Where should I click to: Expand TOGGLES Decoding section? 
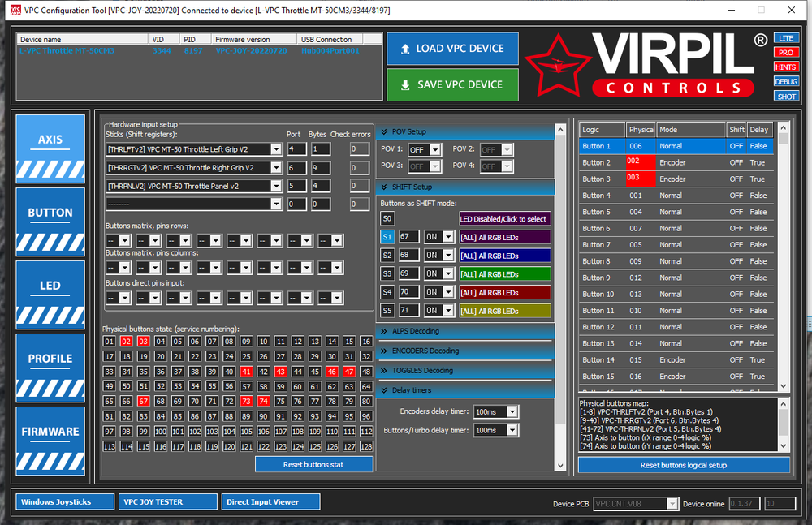point(464,370)
